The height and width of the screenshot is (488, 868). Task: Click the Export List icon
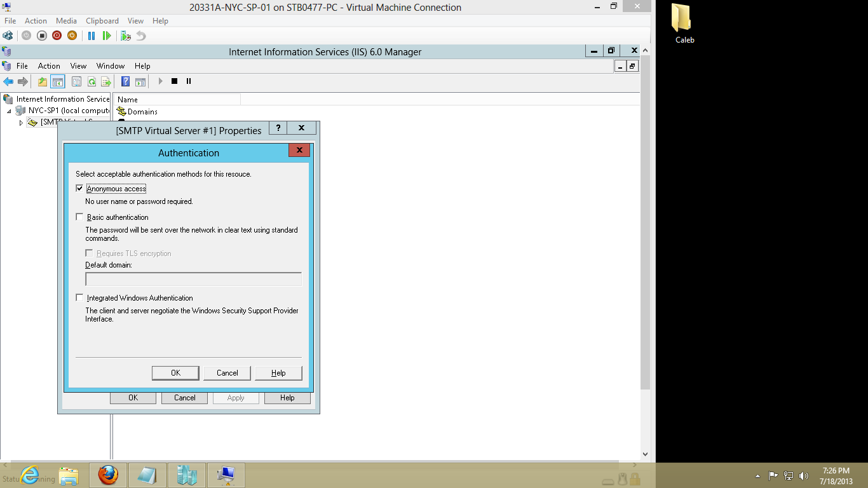[x=106, y=81]
